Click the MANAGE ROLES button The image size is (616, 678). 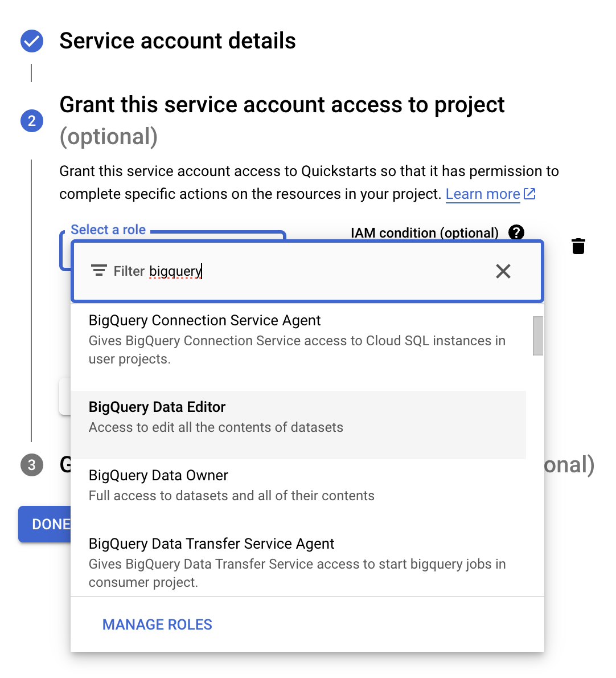click(157, 624)
